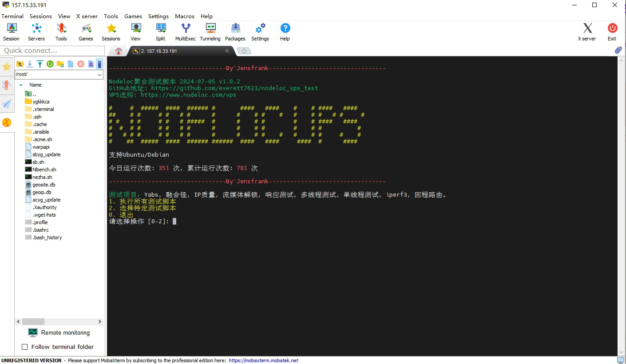Viewport: 626px width, 364px height.
Task: Expand the /root/ path dropdown
Action: tap(99, 75)
